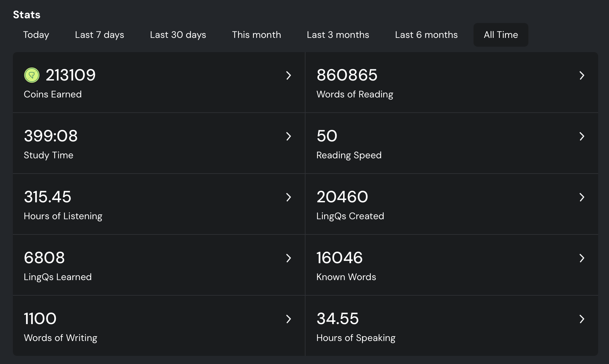Open the Known Words chevron arrow

[x=582, y=258]
